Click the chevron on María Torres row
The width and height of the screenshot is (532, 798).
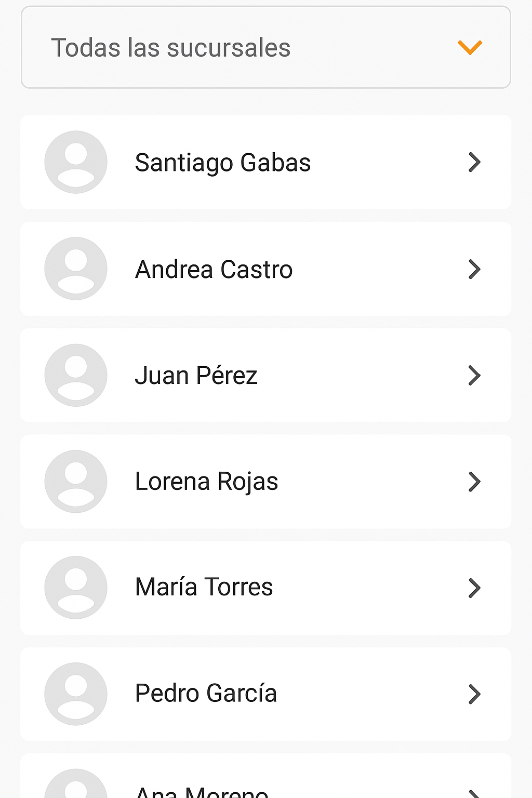point(474,588)
